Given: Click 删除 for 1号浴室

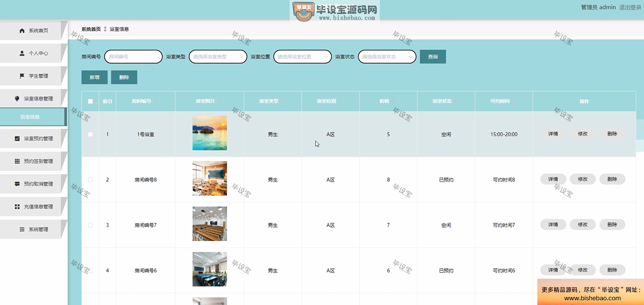Looking at the screenshot, I should [x=612, y=134].
